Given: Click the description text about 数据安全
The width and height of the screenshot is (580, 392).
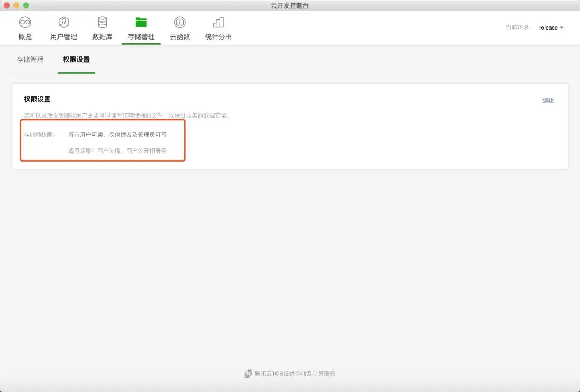Looking at the screenshot, I should click(127, 115).
